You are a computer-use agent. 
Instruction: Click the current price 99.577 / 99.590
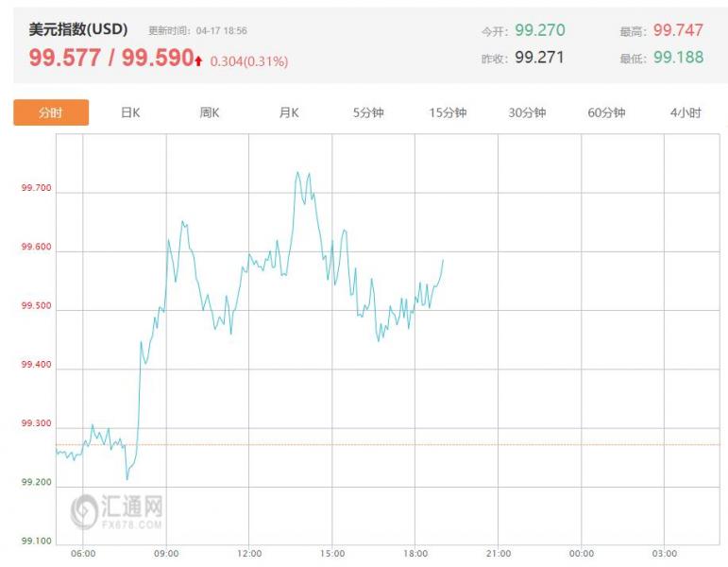tap(111, 58)
